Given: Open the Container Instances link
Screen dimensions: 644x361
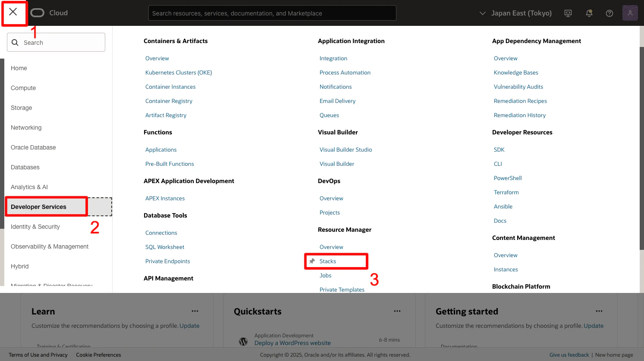Looking at the screenshot, I should click(170, 87).
